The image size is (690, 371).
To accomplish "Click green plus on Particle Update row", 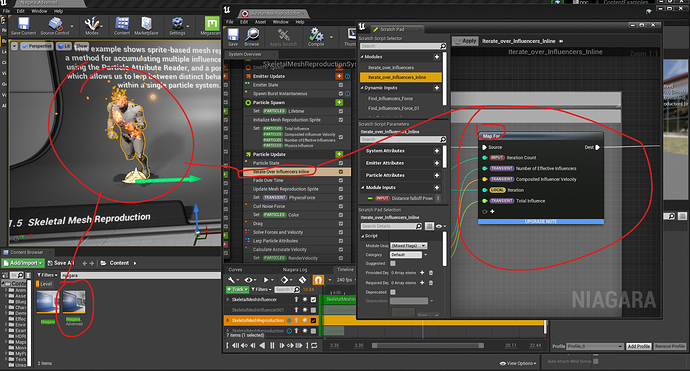I will pyautogui.click(x=339, y=154).
